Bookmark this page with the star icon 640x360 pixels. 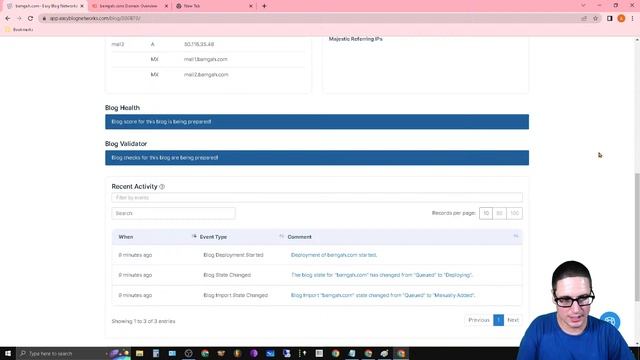pyautogui.click(x=596, y=18)
